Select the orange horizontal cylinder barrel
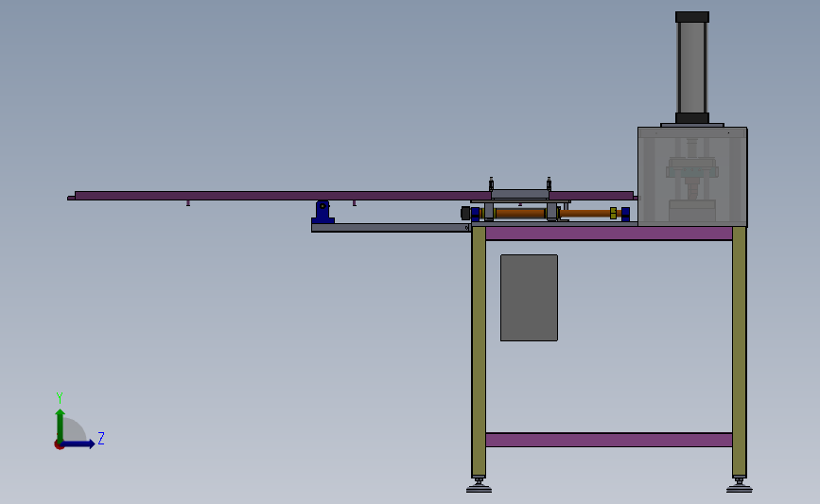The height and width of the screenshot is (504, 820). click(x=520, y=214)
